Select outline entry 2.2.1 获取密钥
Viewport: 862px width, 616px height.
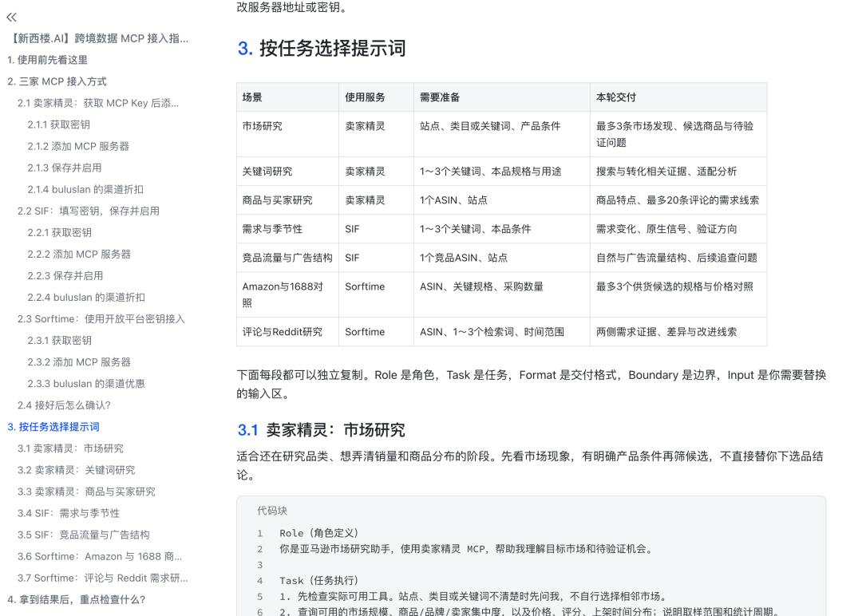59,232
